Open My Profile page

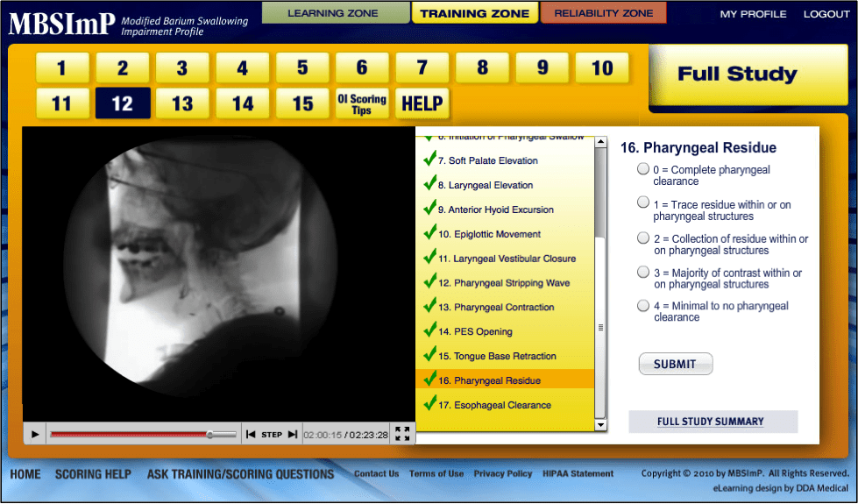click(753, 14)
